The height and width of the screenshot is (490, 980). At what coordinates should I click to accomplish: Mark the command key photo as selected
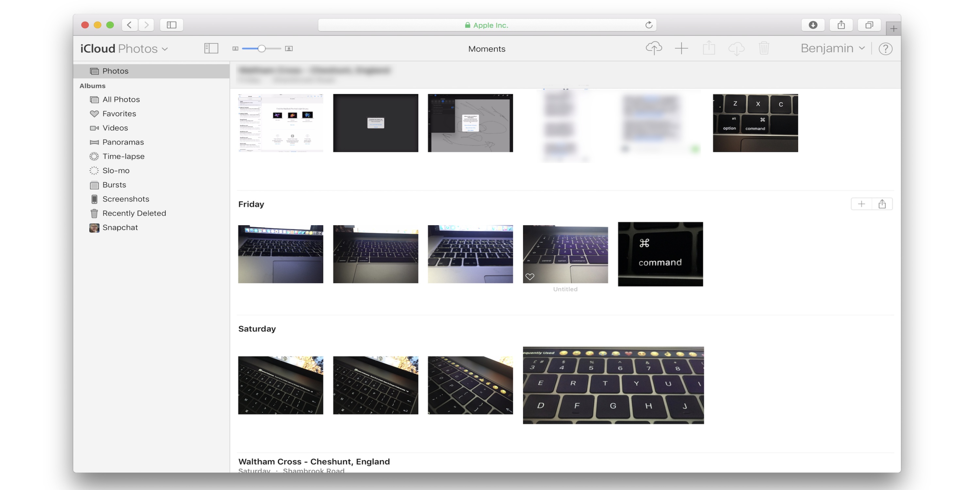tap(661, 254)
